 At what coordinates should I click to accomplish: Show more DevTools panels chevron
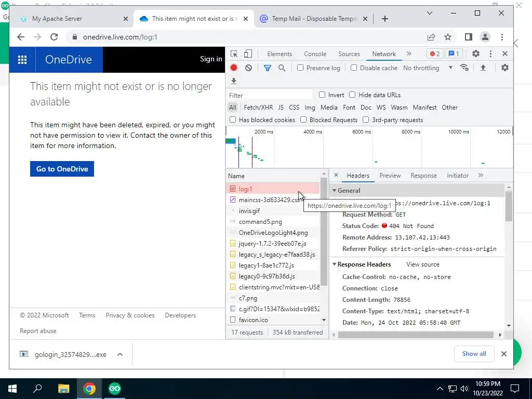409,54
